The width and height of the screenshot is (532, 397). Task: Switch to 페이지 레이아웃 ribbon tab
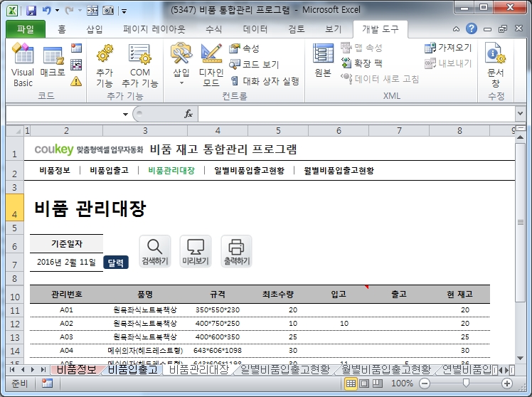(154, 29)
